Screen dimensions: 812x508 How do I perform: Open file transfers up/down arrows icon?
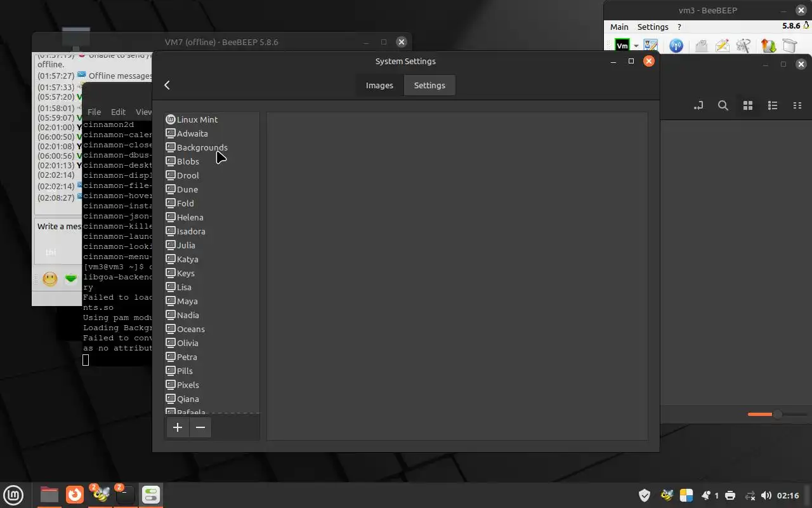click(768, 46)
